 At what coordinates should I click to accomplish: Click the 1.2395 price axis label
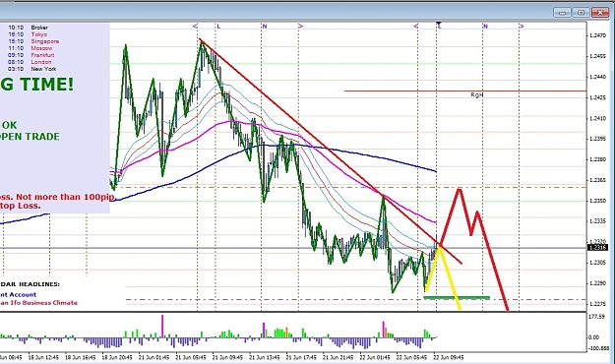pyautogui.click(x=597, y=139)
